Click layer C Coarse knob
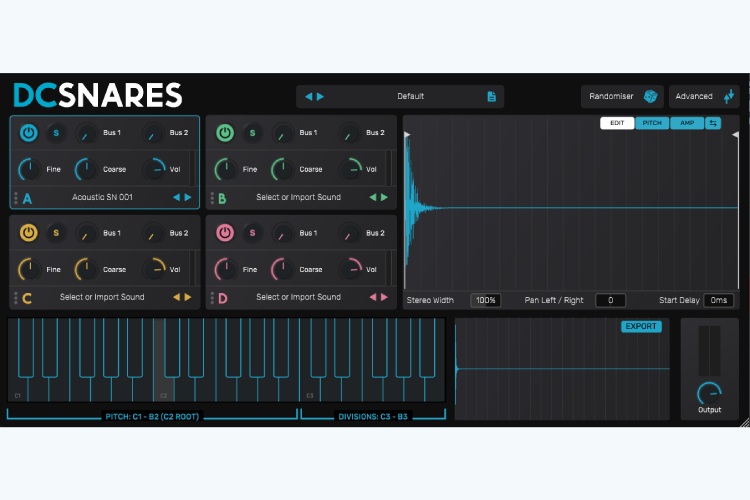Viewport: 750px width, 500px height. tap(86, 269)
